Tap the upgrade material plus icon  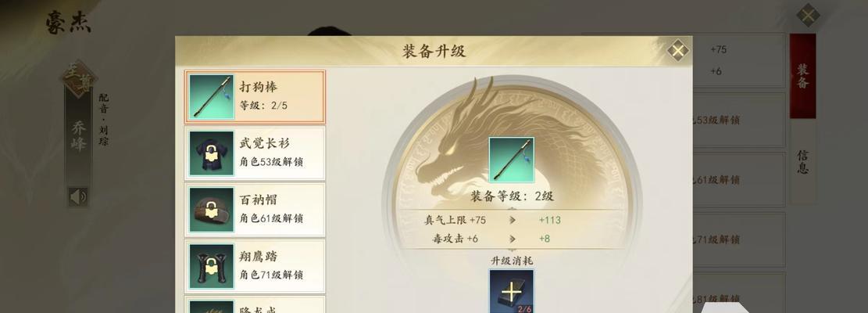pos(512,291)
